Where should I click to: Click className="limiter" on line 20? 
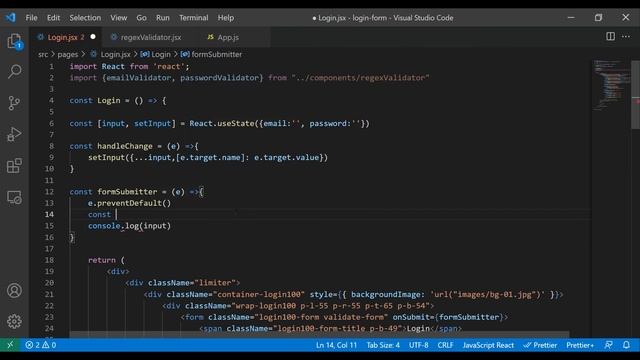tap(192, 283)
